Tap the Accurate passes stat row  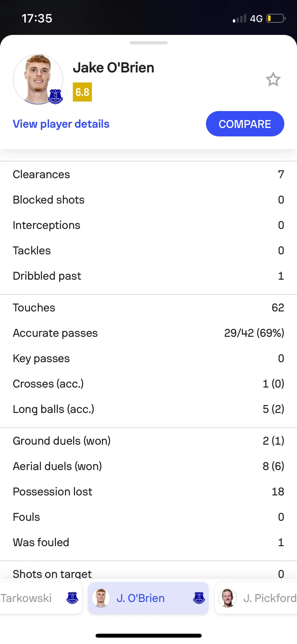click(148, 333)
